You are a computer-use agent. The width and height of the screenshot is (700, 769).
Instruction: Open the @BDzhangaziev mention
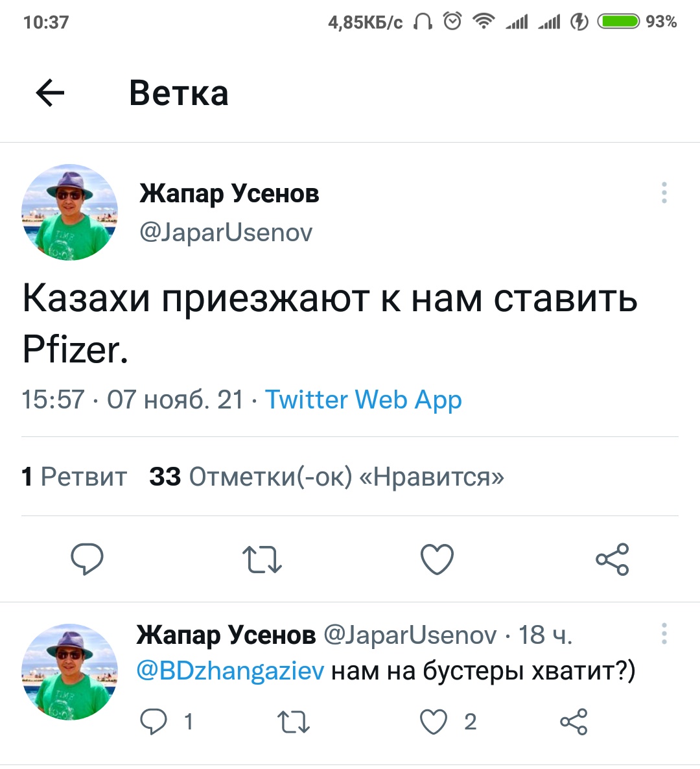tap(230, 670)
